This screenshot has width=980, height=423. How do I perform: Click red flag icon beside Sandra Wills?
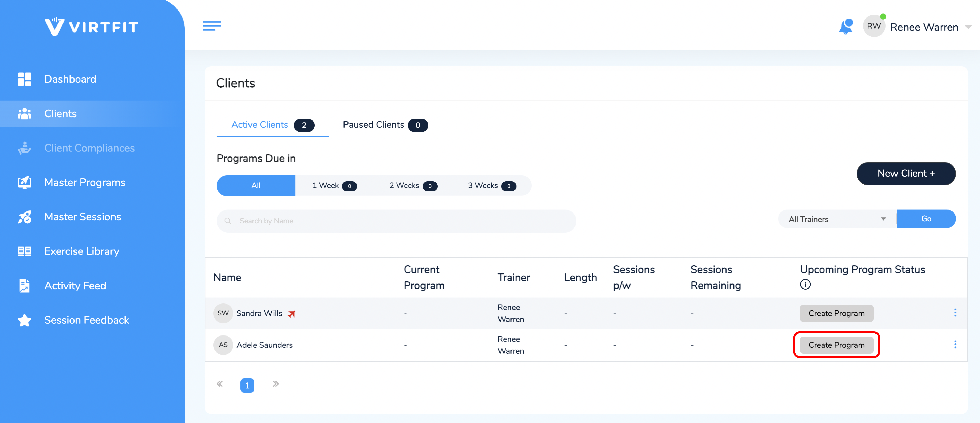coord(291,314)
